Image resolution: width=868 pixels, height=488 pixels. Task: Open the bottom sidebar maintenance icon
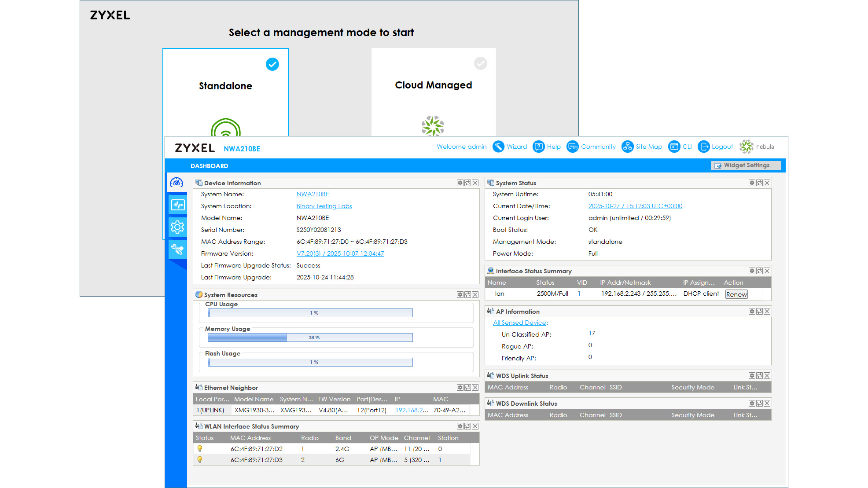tap(177, 249)
